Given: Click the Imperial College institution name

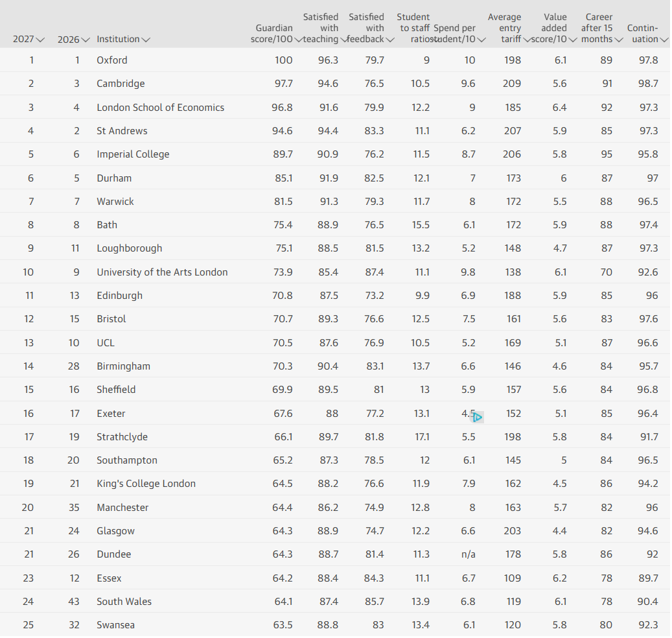Looking at the screenshot, I should coord(133,154).
